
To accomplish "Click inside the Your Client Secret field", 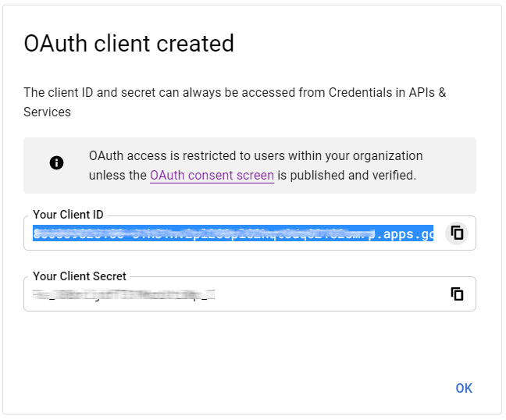I will [x=328, y=294].
